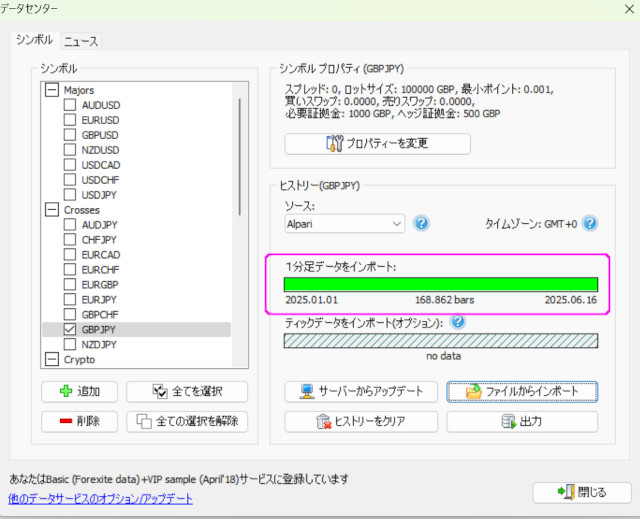Select the EURGBP symbol label
Image resolution: width=640 pixels, height=519 pixels.
[100, 284]
